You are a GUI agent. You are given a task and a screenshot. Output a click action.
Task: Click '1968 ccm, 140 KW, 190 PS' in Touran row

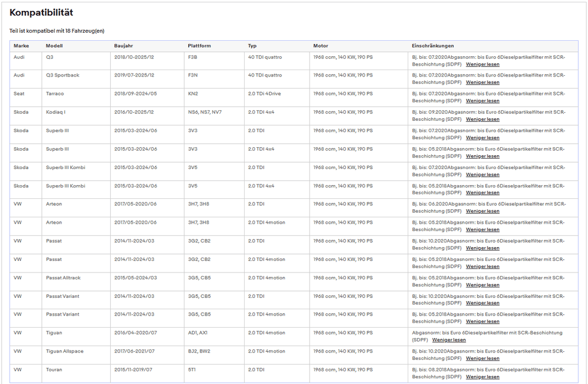[343, 370]
